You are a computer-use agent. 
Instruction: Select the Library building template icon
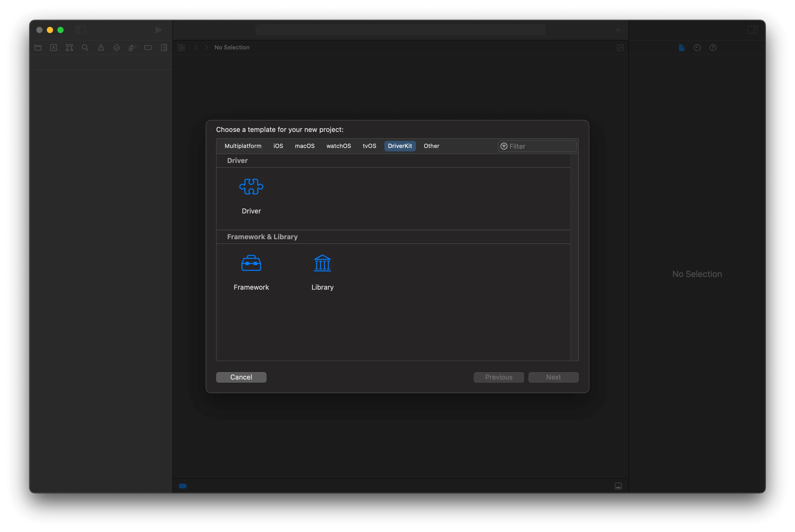point(322,263)
